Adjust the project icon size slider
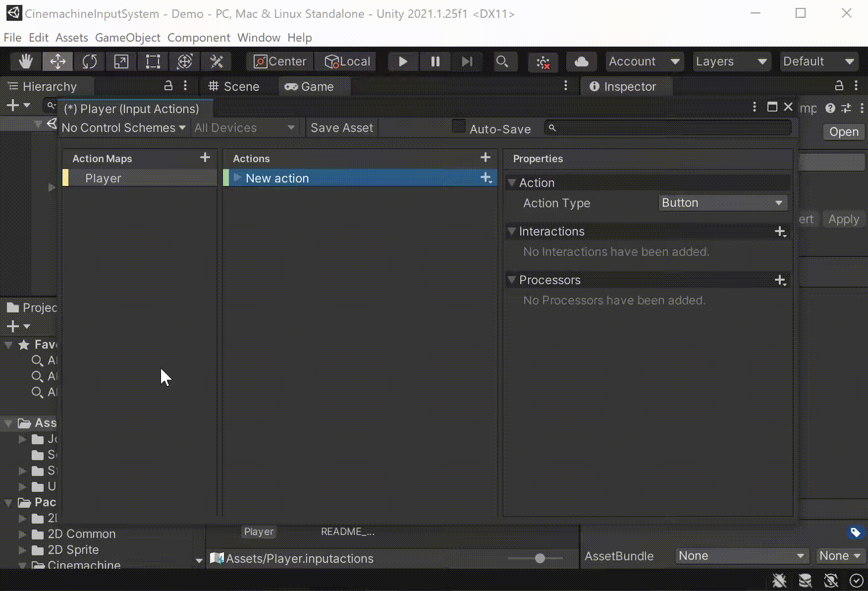This screenshot has width=868, height=591. [540, 558]
